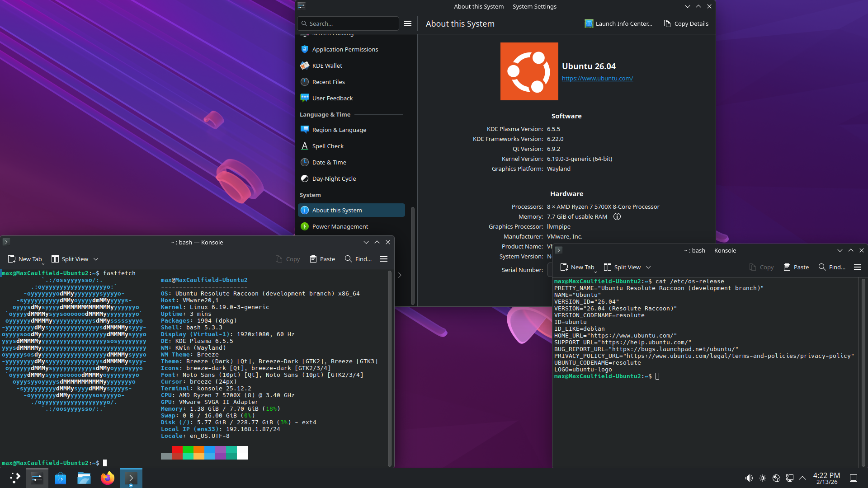Open hamburger menu in right Konsole

point(858,267)
